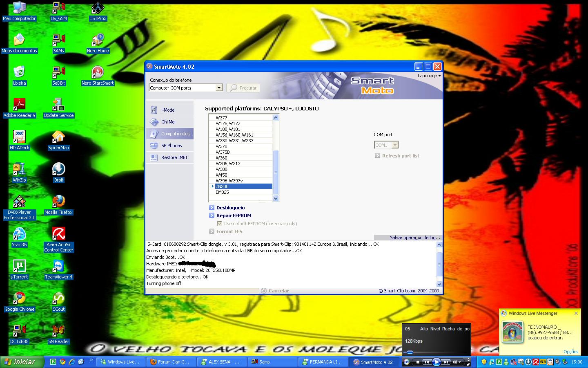The image size is (588, 368).
Task: Open the Restore IMEI section
Action: [x=170, y=157]
